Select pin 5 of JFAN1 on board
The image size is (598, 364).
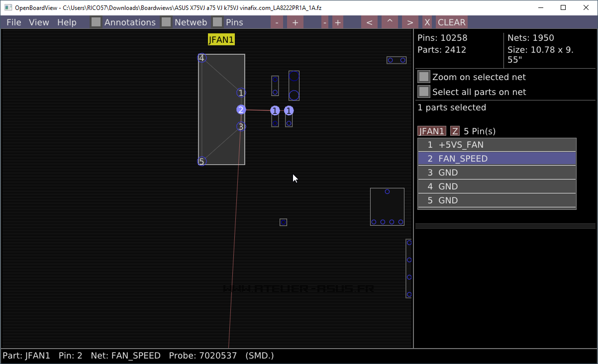(x=201, y=162)
